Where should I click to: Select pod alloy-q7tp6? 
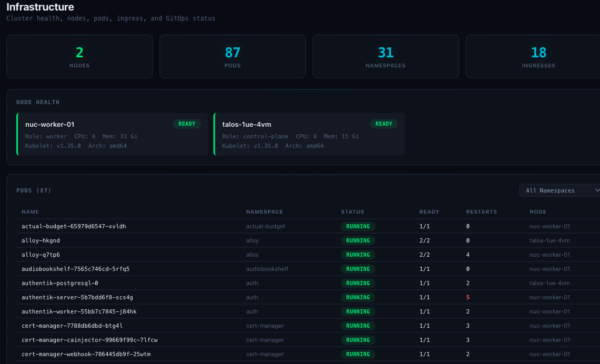[41, 255]
